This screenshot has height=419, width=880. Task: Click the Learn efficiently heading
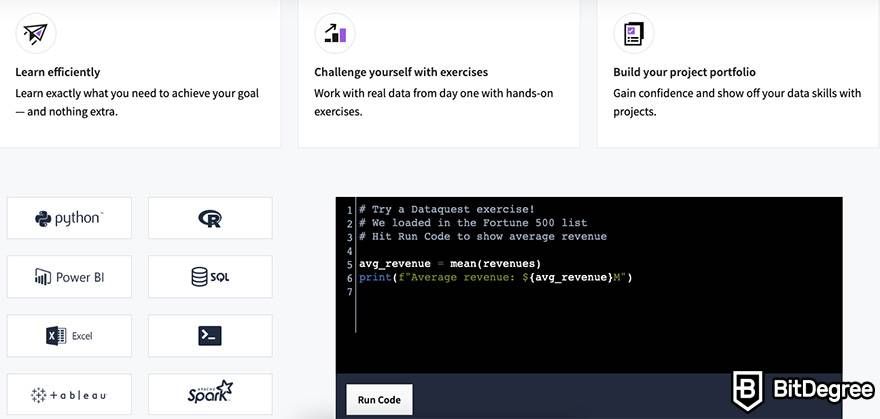(58, 72)
